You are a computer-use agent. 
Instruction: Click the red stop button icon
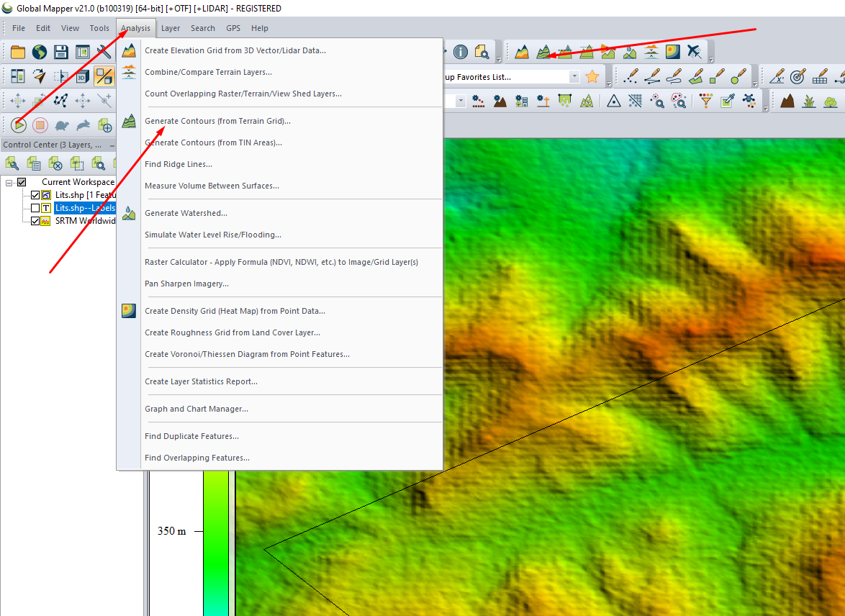coord(40,125)
